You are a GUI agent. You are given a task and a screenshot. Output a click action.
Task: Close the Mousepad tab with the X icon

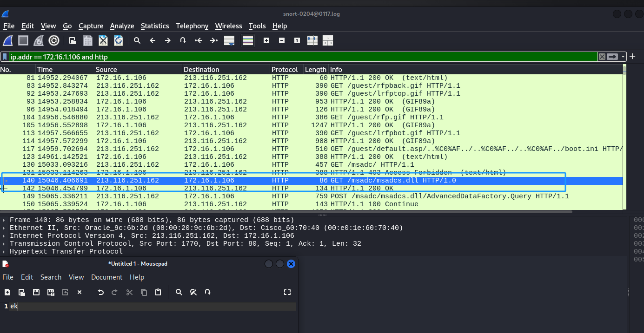point(80,292)
